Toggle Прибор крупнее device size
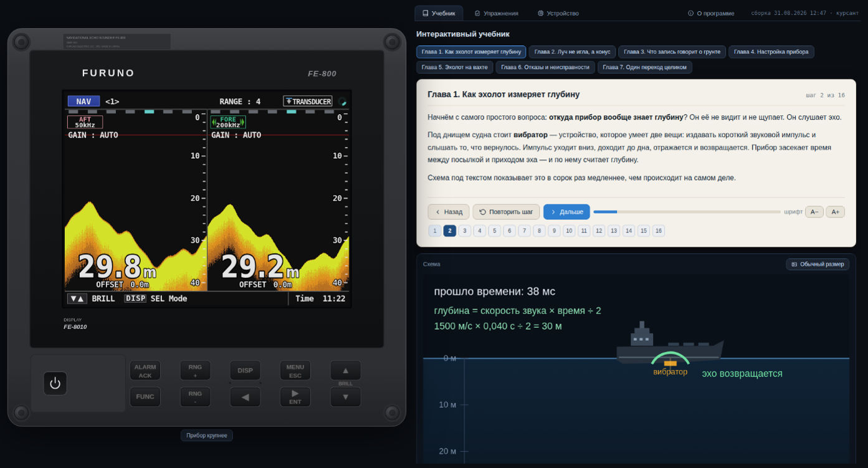The height and width of the screenshot is (468, 868). (x=207, y=436)
